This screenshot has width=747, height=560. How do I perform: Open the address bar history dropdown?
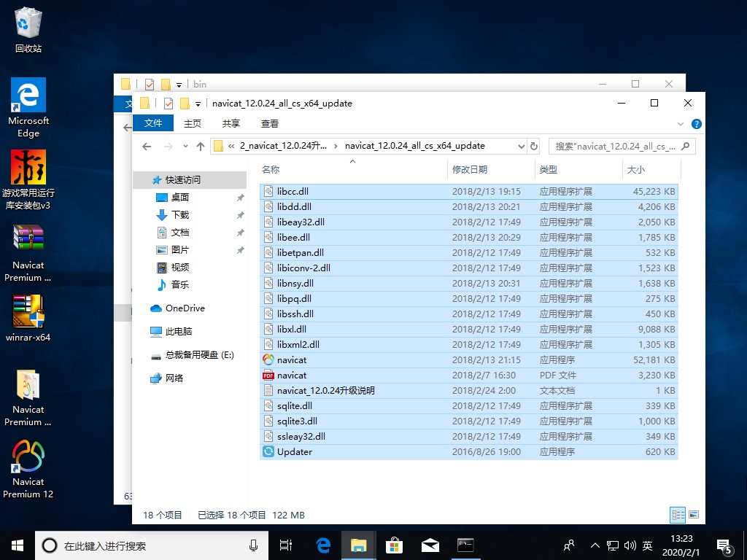tap(521, 146)
